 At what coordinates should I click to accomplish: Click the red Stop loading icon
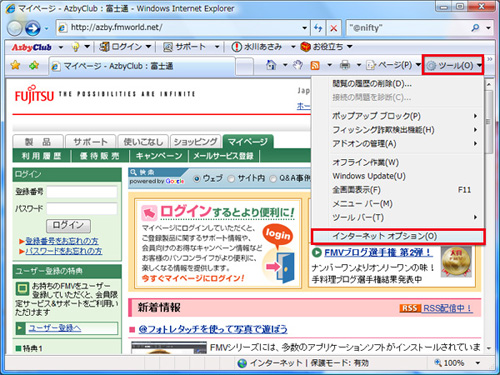[x=333, y=28]
